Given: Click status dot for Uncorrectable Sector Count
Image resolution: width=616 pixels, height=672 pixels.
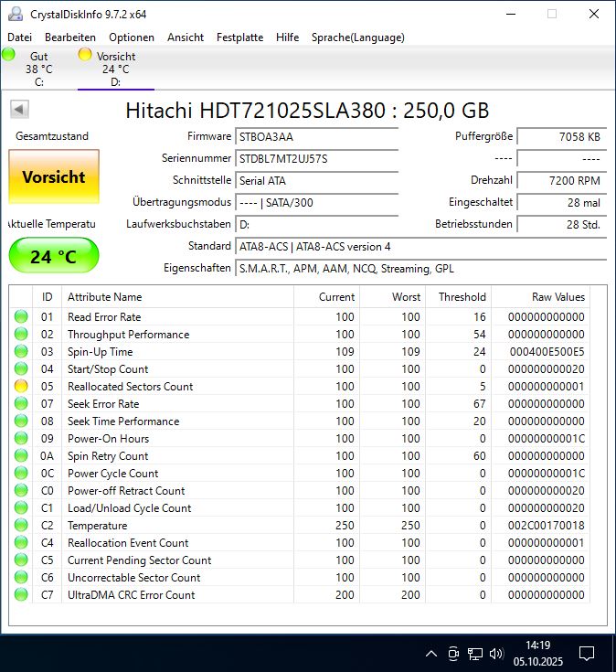Looking at the screenshot, I should [21, 577].
